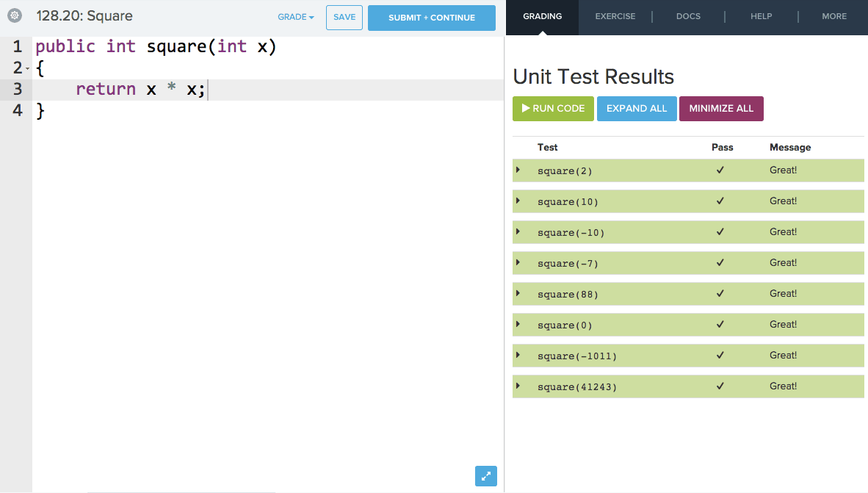Open the More tab
Viewport: 868px width, 493px height.
[833, 16]
